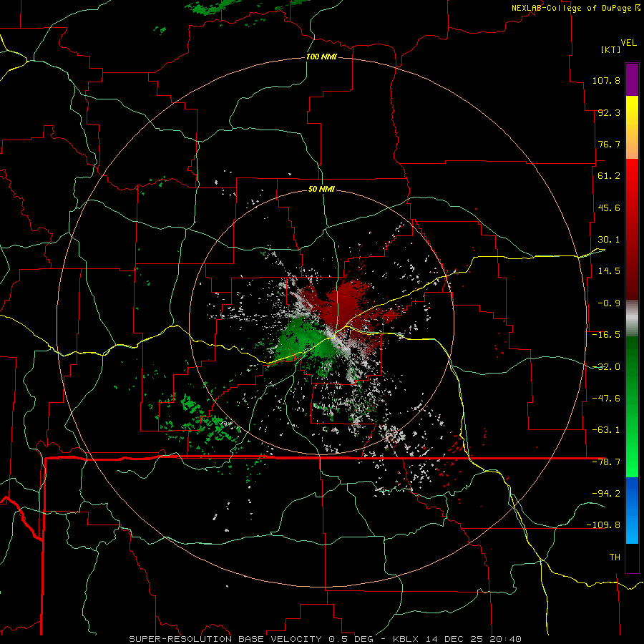This screenshot has width=644, height=644.
Task: Click the -16.5 value on velocity scale
Action: (606, 335)
